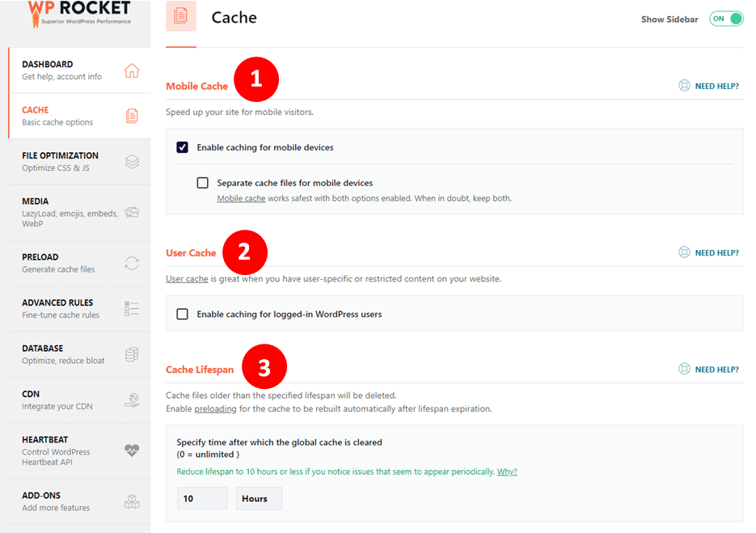This screenshot has width=756, height=533.
Task: Click the Preload refresh arrows icon
Action: coord(132,263)
